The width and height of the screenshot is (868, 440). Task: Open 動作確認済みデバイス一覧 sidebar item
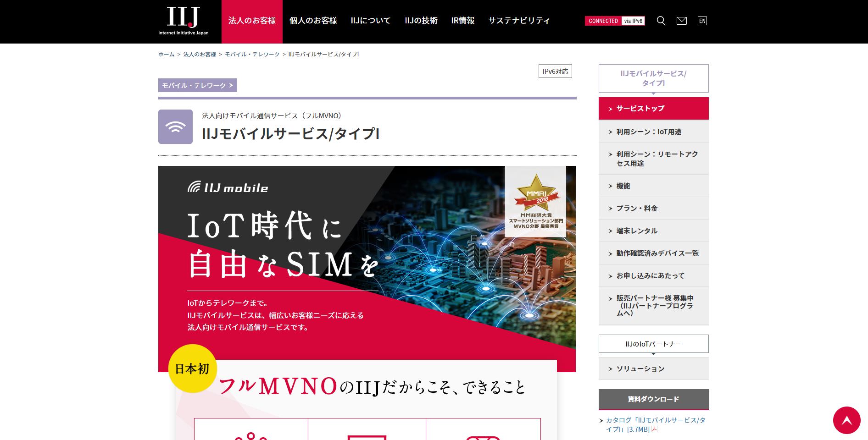(654, 253)
